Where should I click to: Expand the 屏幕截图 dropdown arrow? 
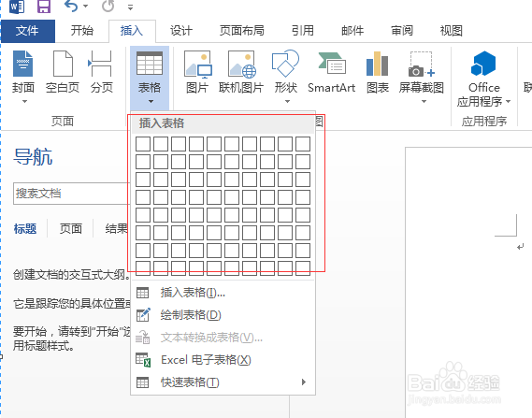[424, 101]
